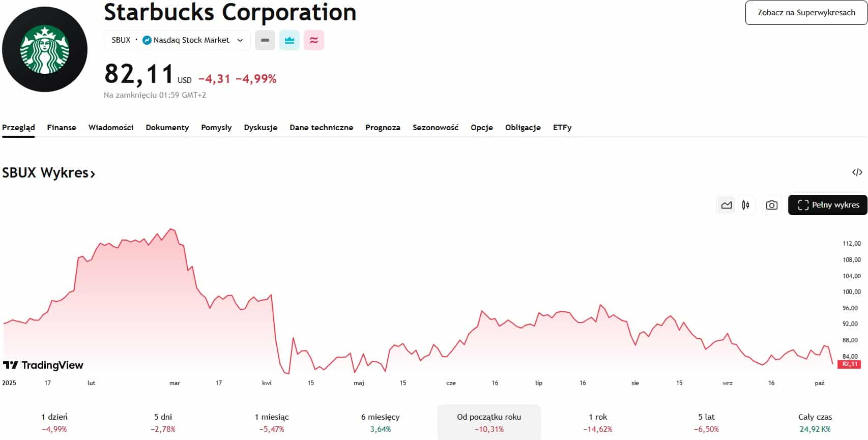Go to the Prognoza tab

tap(383, 127)
